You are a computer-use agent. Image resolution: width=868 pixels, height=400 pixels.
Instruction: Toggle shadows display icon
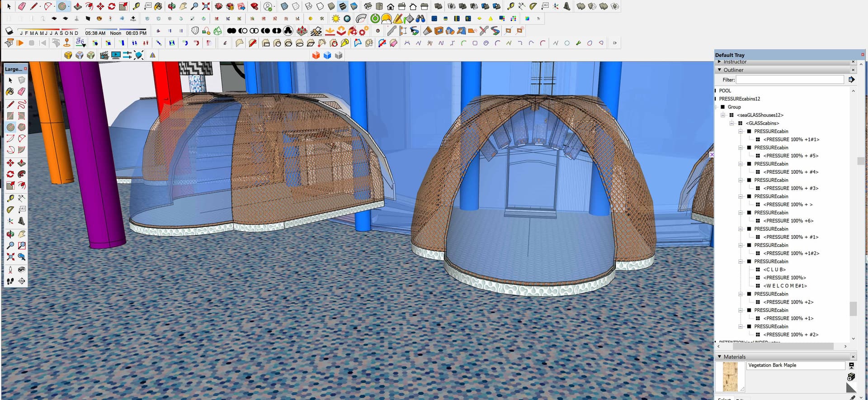tap(9, 31)
